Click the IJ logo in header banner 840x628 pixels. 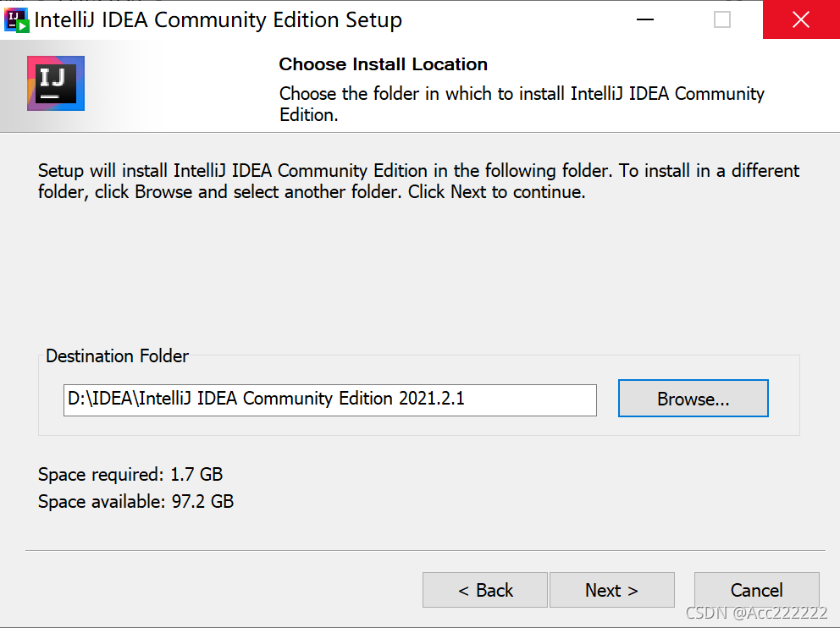(x=56, y=83)
